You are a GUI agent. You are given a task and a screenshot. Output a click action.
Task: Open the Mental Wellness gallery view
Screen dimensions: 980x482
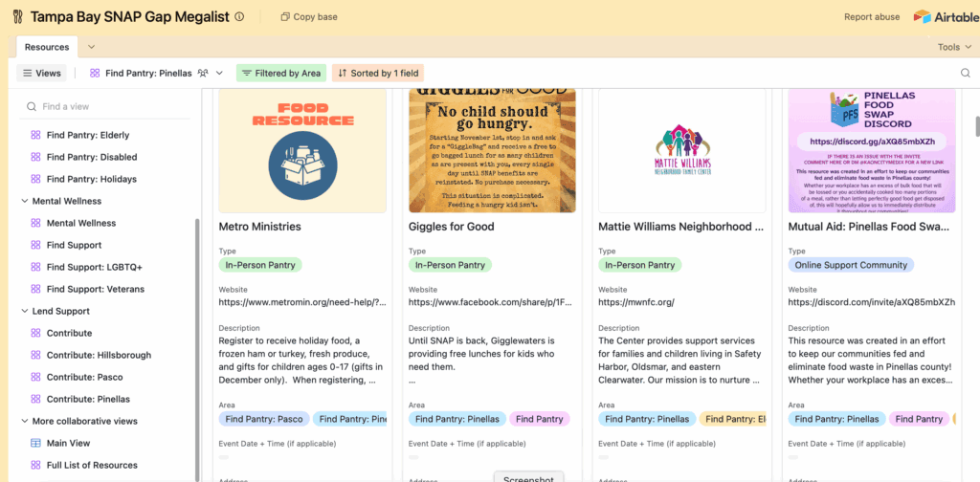click(80, 223)
